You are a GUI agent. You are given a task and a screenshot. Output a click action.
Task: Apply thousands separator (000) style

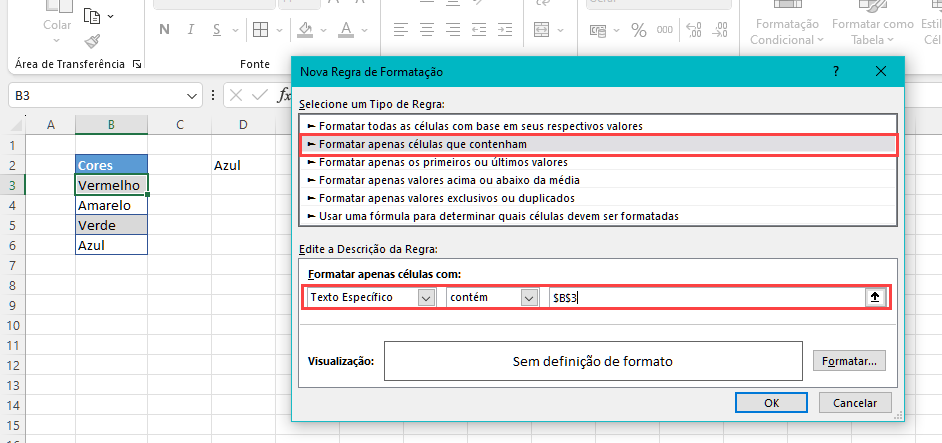664,29
